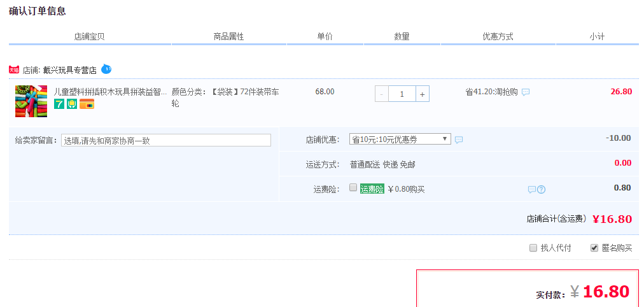Click the 0.80 insurance fee value
This screenshot has width=644, height=307.
pyautogui.click(x=622, y=188)
